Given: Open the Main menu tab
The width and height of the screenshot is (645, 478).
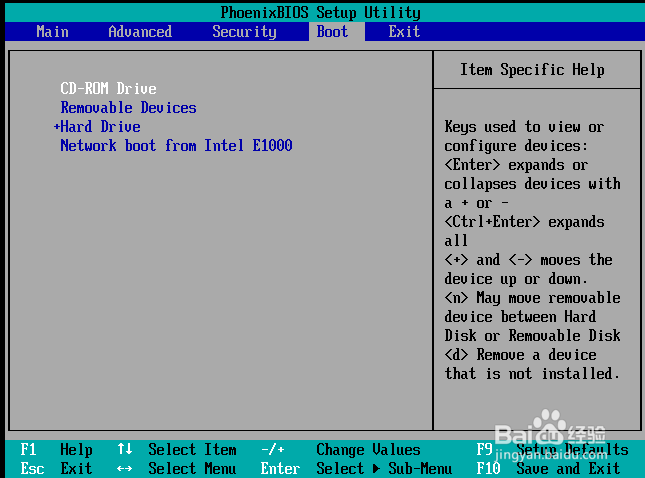Looking at the screenshot, I should 52,32.
